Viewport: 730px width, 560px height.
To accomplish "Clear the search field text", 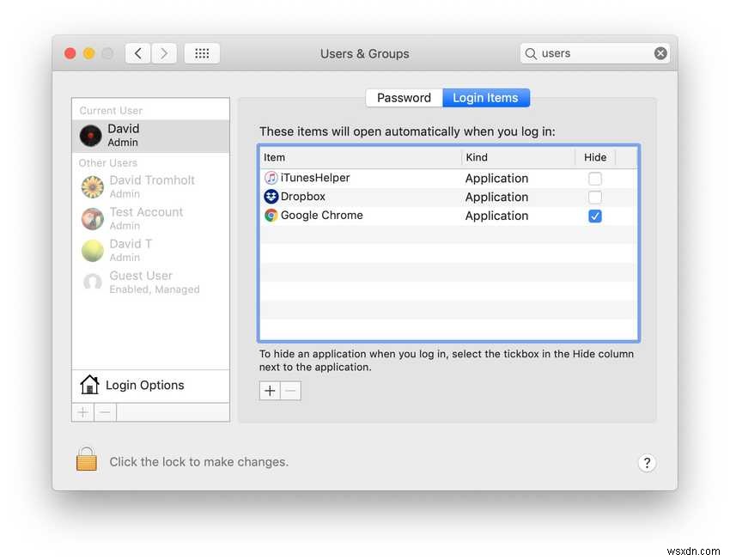I will click(660, 53).
